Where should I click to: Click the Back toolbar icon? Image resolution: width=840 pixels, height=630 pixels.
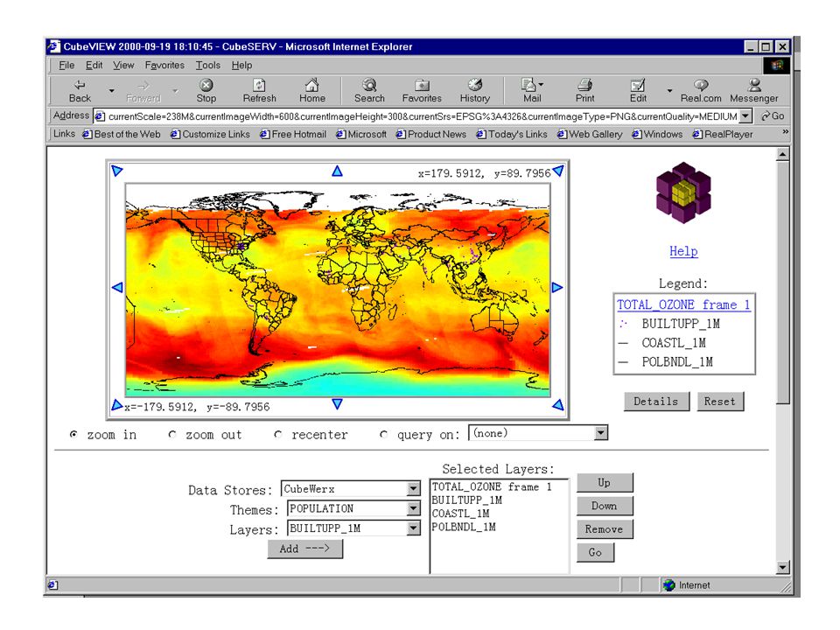(80, 90)
